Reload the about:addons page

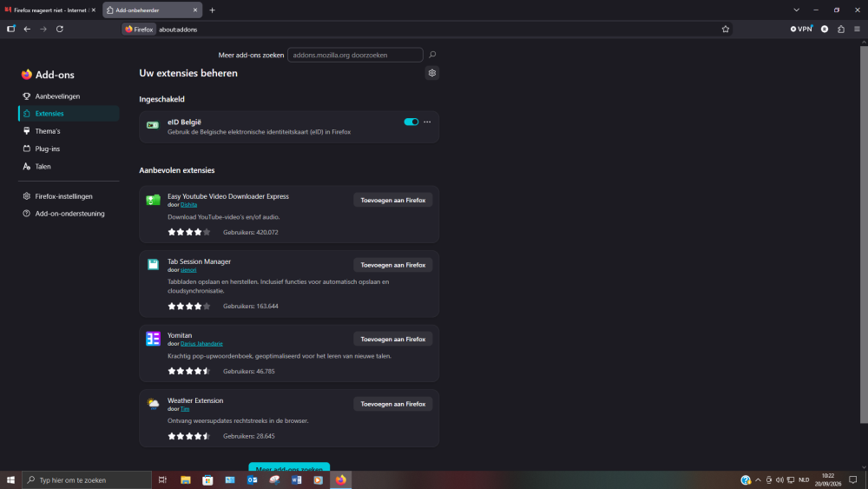[x=60, y=29]
